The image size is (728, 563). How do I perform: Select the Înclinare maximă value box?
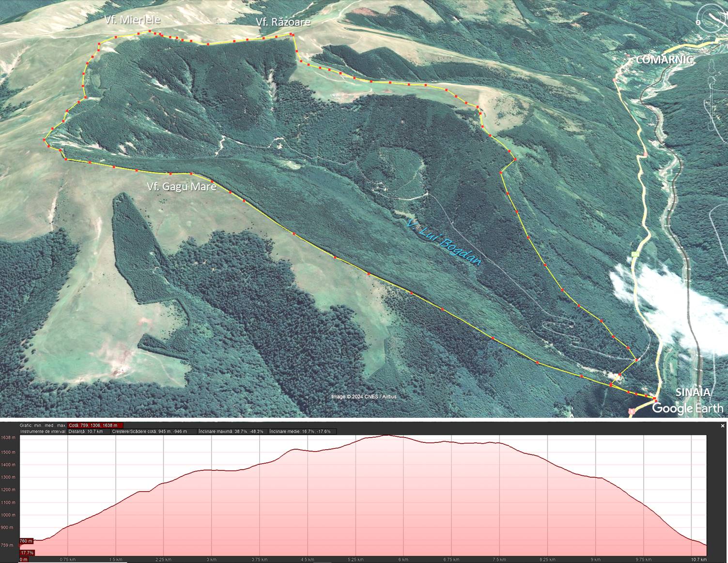[x=232, y=431]
